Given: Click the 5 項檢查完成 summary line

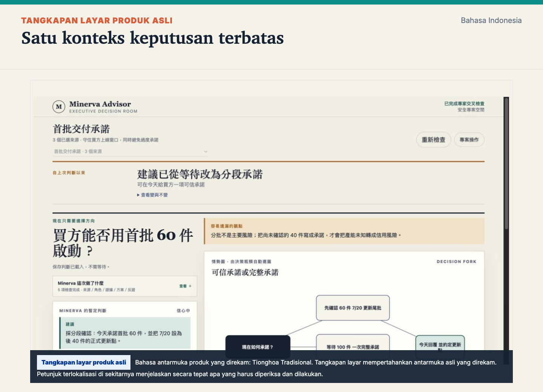Looking at the screenshot, I should (x=97, y=290).
